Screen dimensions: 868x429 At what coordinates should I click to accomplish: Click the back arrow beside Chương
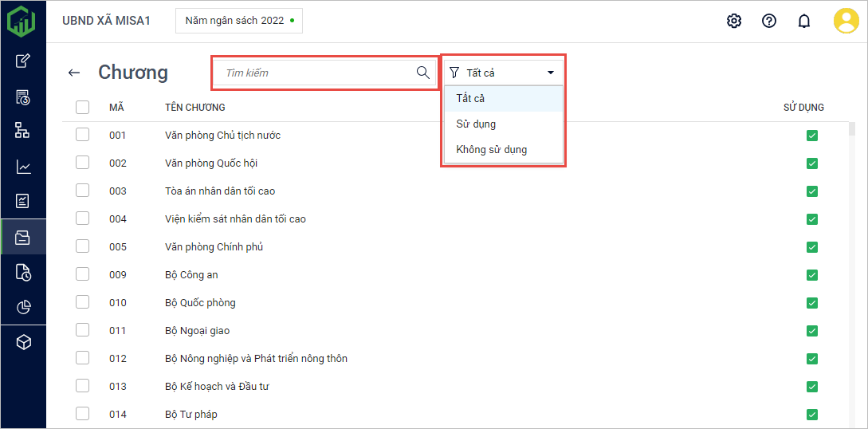tap(74, 73)
